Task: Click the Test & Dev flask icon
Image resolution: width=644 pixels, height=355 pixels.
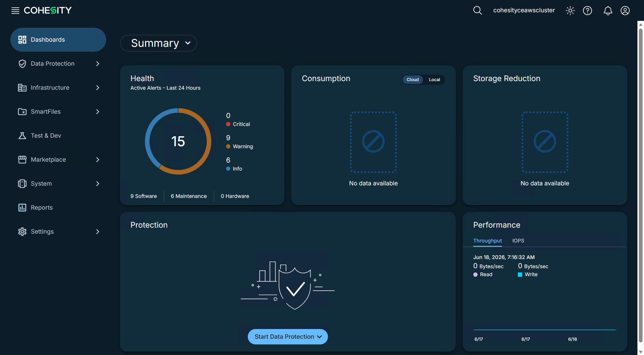Action: click(x=22, y=136)
